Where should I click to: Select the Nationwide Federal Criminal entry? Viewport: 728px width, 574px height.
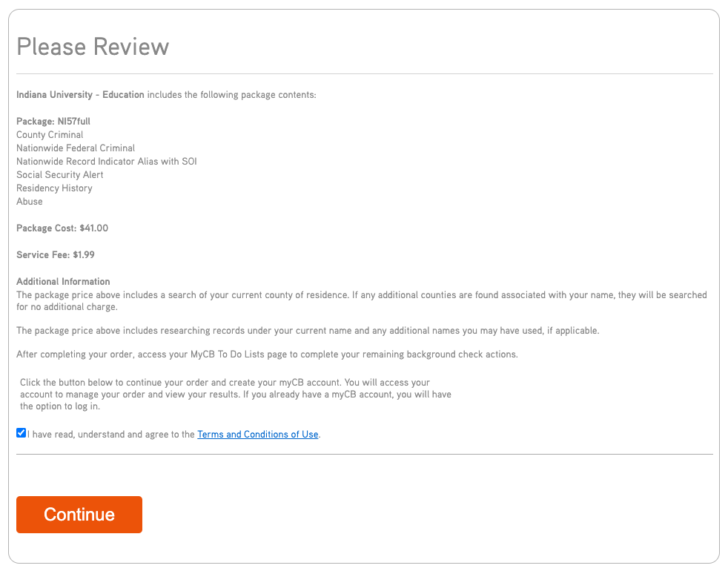(x=76, y=148)
